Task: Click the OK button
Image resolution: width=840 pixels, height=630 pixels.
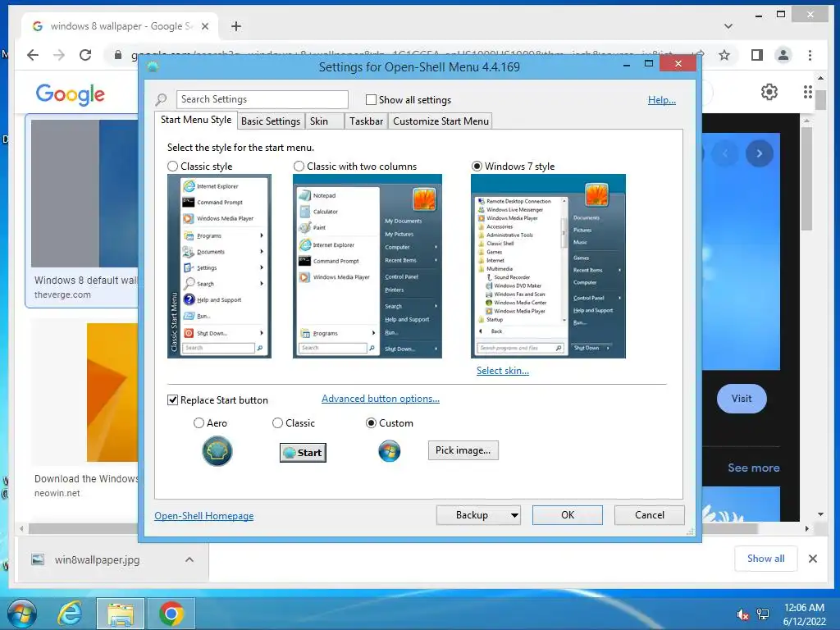Action: point(568,515)
